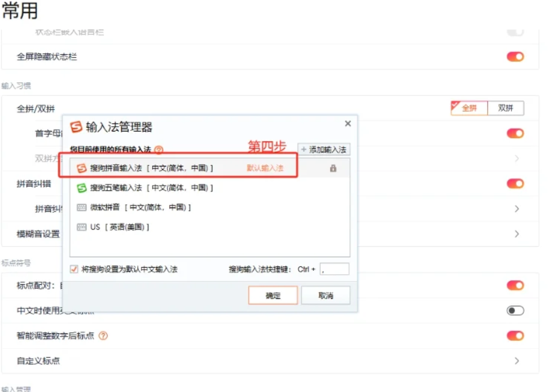Screen dimensions: 556x392
Task: Click the Sogou Pinyin input method icon
Action: click(81, 168)
